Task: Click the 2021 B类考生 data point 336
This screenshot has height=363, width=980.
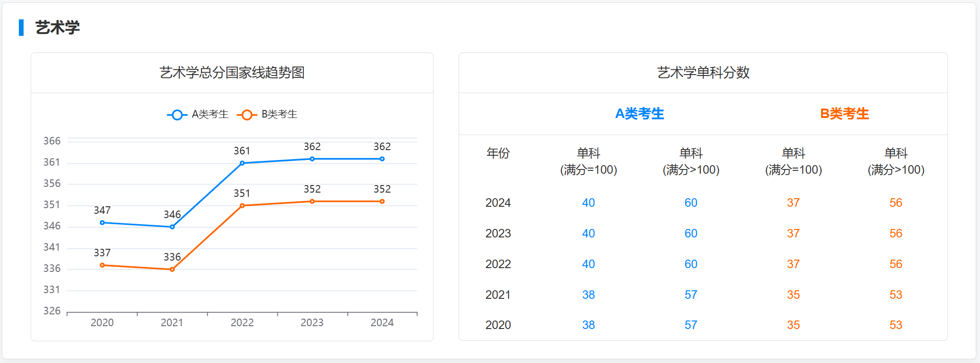Action: tap(172, 270)
